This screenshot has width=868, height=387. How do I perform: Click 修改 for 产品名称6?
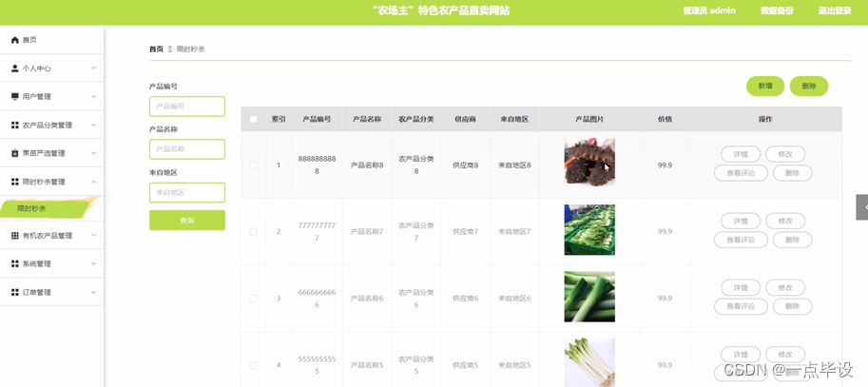pos(785,288)
